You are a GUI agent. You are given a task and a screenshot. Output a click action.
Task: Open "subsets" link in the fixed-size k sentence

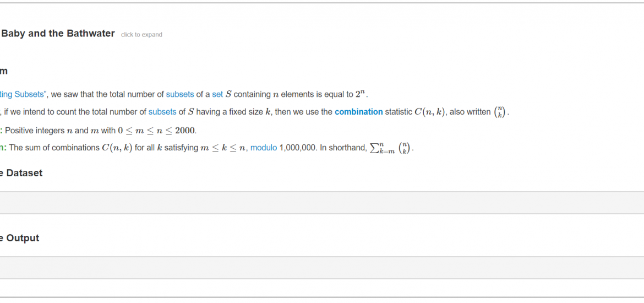coord(162,112)
